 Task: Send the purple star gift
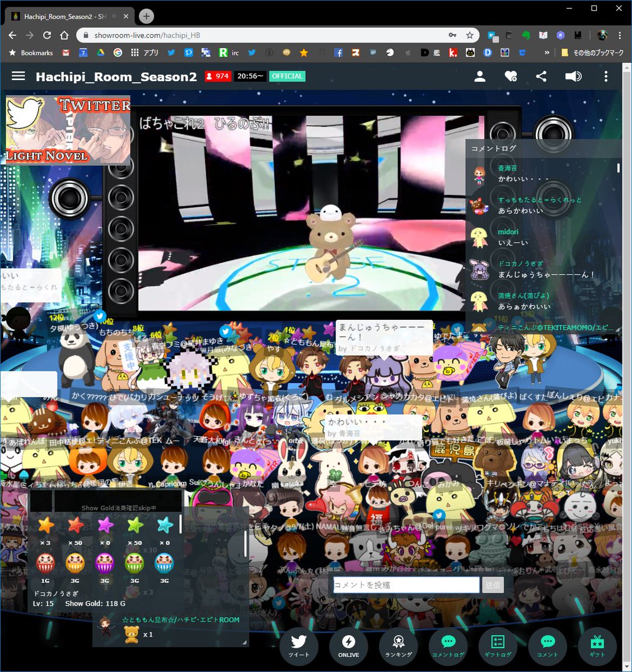tap(105, 525)
